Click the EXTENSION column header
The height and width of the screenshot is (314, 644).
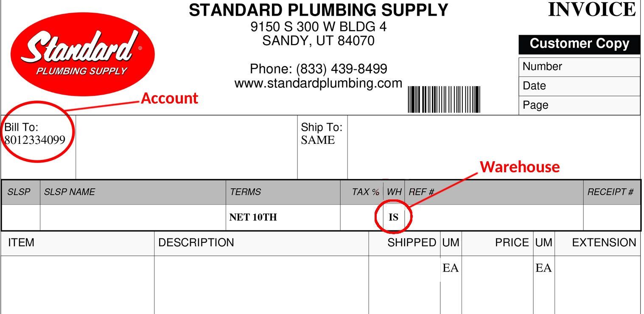click(x=604, y=243)
